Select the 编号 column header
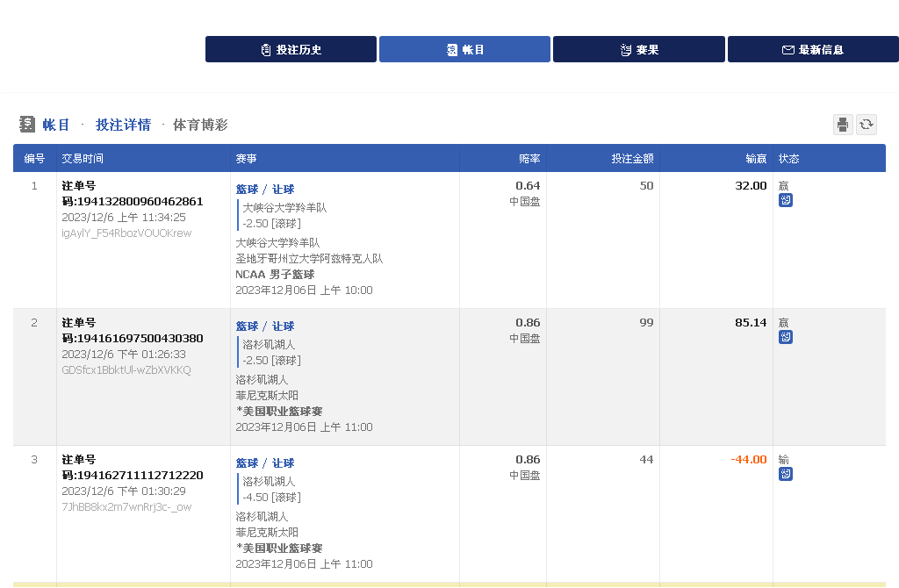The width and height of the screenshot is (899, 588). point(34,159)
